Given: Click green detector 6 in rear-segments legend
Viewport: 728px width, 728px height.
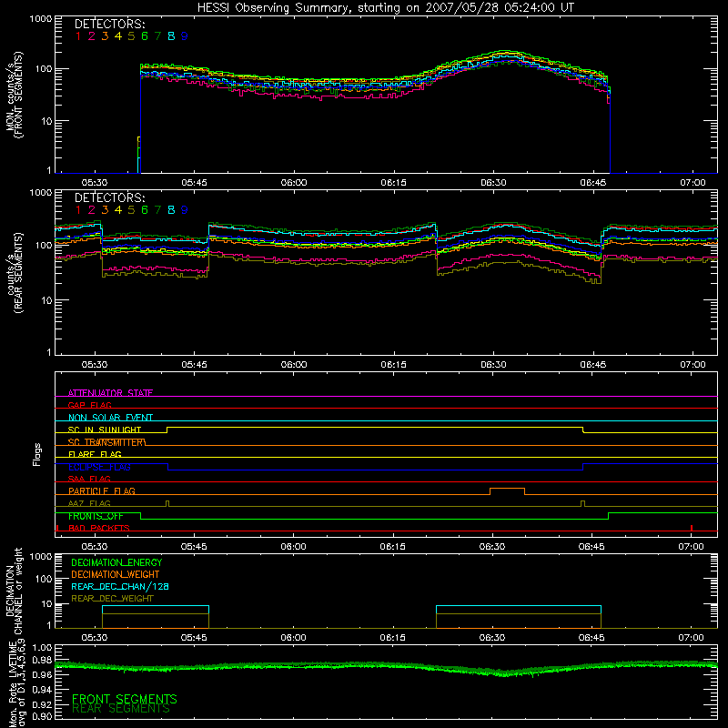Looking at the screenshot, I should click(x=145, y=210).
